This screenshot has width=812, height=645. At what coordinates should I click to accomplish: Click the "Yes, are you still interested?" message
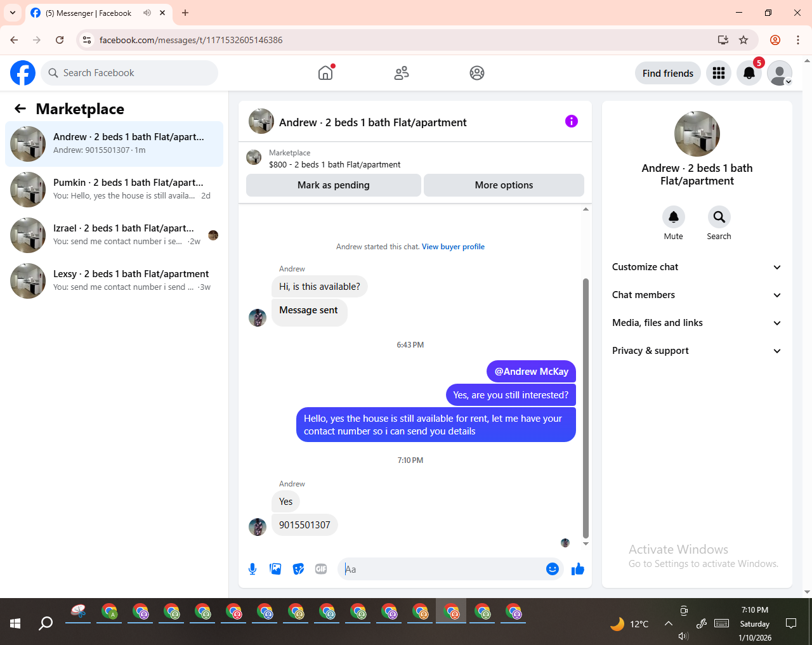tap(511, 395)
